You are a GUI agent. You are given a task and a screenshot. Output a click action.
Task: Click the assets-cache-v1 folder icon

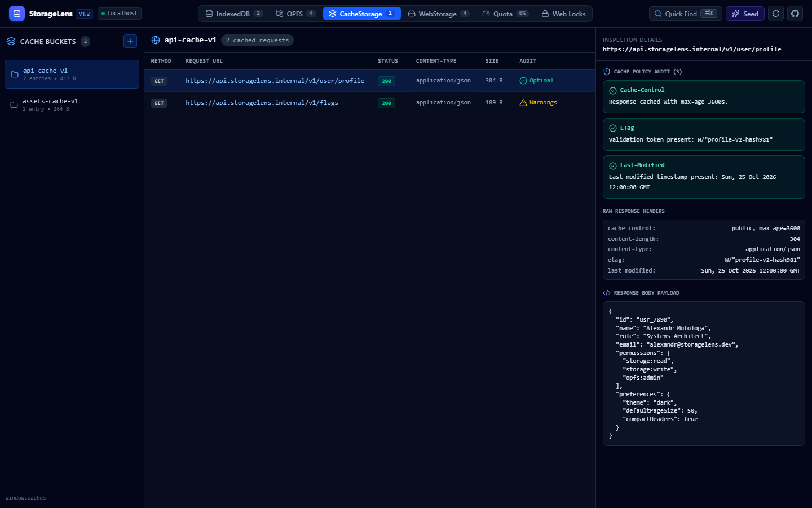click(x=14, y=105)
